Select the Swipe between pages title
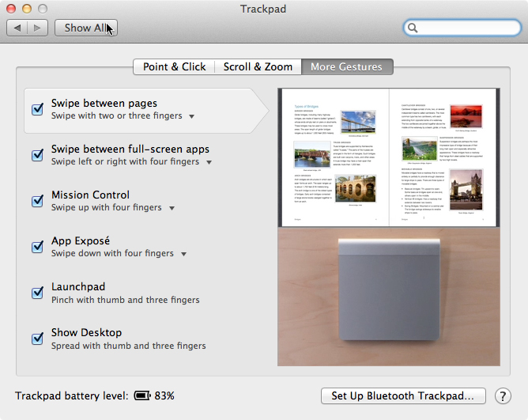 point(104,103)
